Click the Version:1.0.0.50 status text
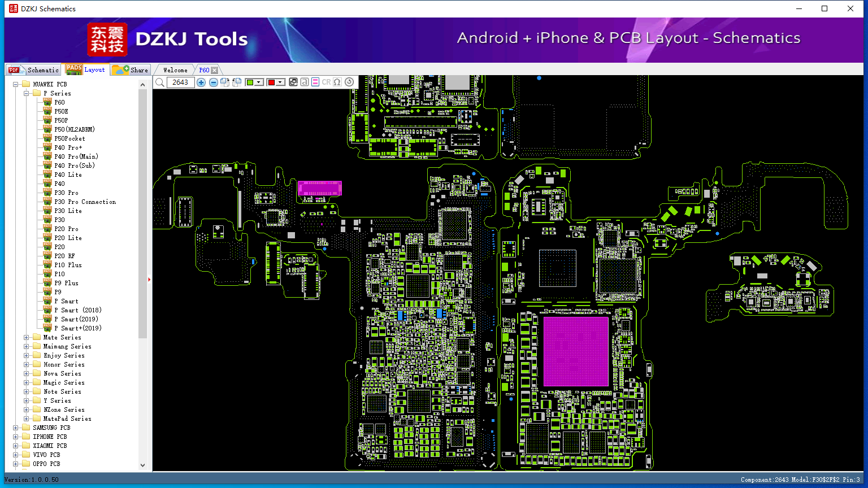Screen dimensions: 868x488 coord(32,480)
